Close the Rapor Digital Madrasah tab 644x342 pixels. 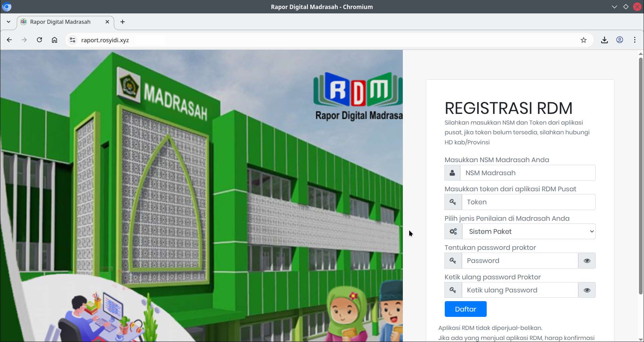[x=107, y=22]
